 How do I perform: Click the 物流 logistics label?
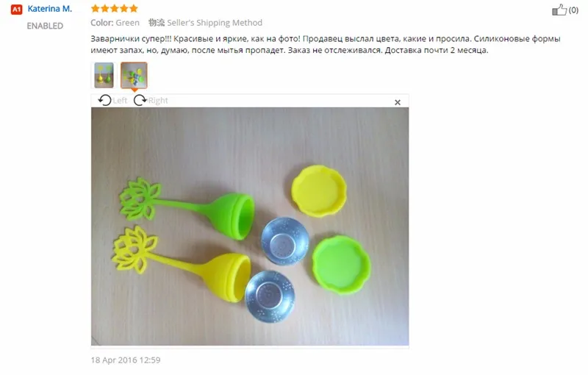pyautogui.click(x=157, y=23)
